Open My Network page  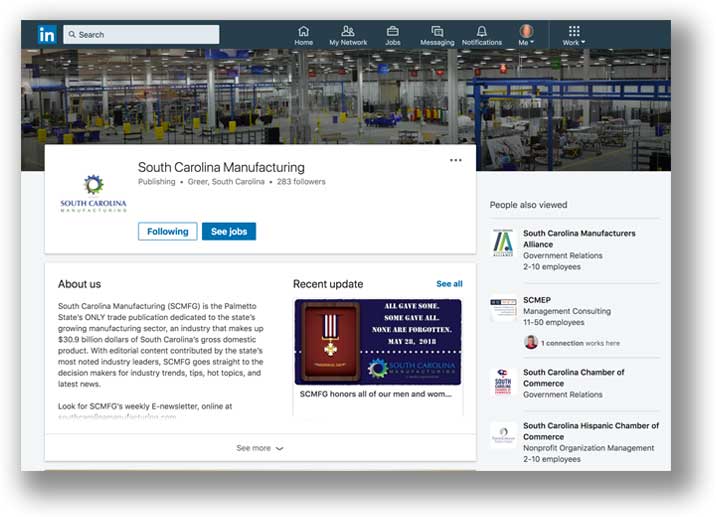pos(348,35)
